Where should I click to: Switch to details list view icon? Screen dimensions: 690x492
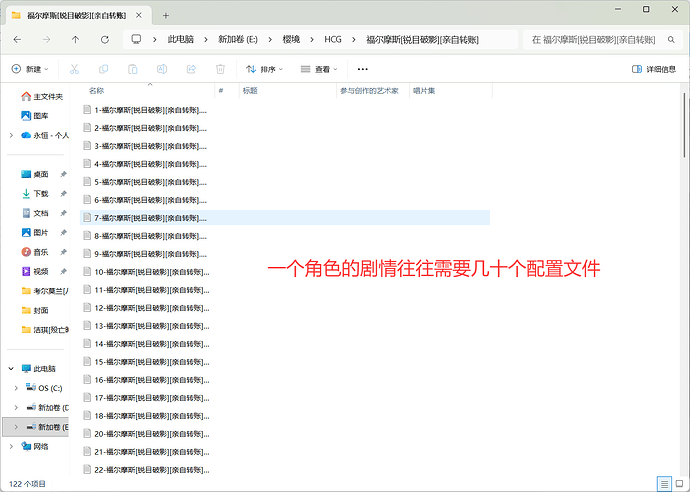[x=664, y=484]
